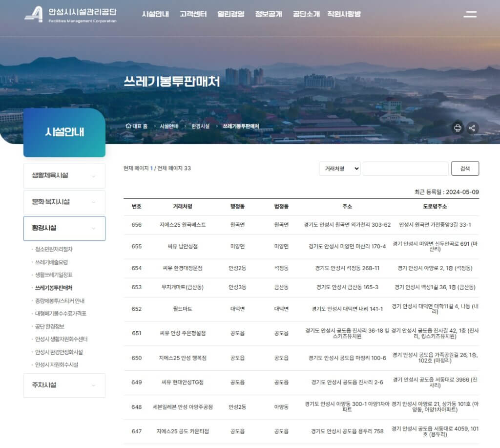Open the 정보공개 menu
Image resolution: width=500 pixels, height=448 pixels.
point(269,14)
